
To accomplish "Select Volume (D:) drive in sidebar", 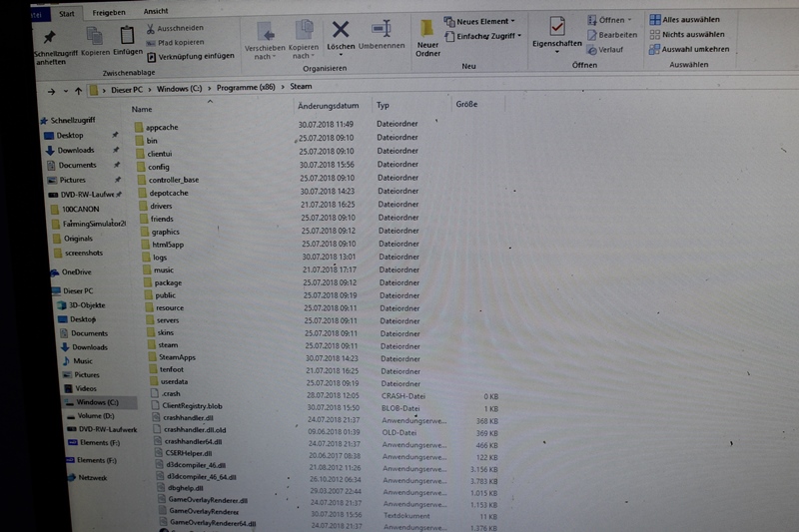I will pos(90,416).
